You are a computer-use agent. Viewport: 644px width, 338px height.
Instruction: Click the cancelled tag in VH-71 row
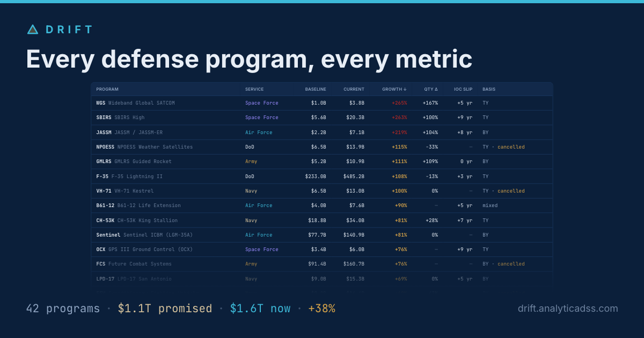click(x=511, y=191)
